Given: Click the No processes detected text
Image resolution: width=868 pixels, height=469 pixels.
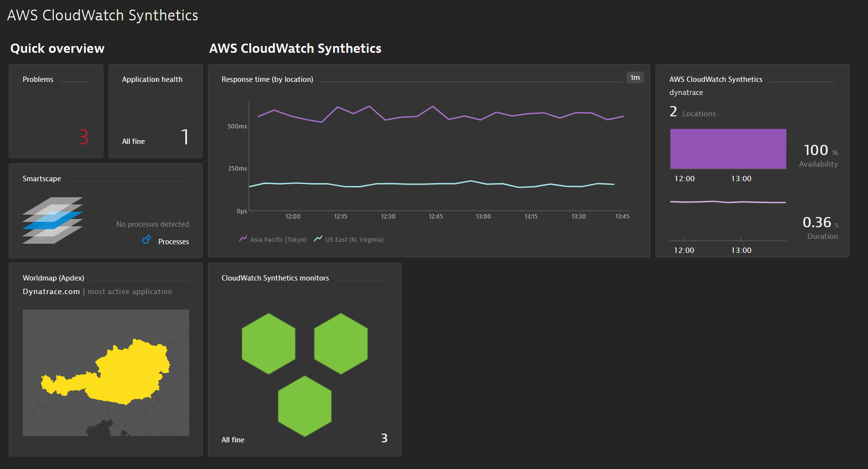Looking at the screenshot, I should [x=153, y=224].
